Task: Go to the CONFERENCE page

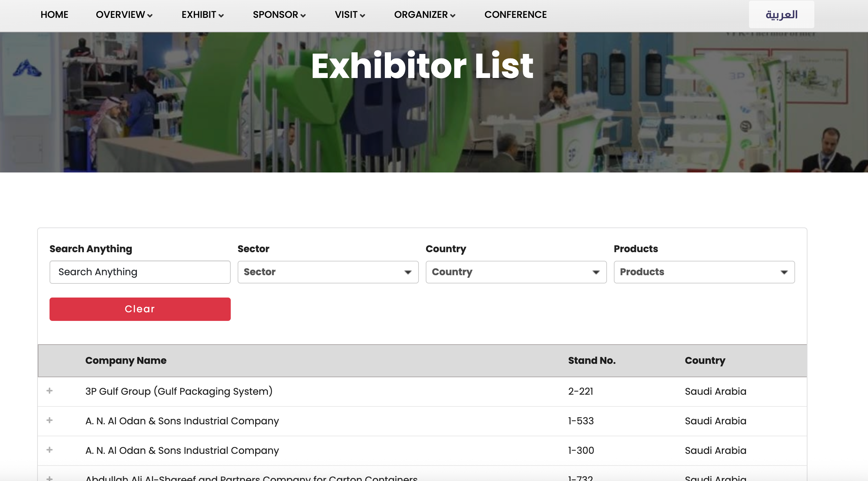Action: 515,15
